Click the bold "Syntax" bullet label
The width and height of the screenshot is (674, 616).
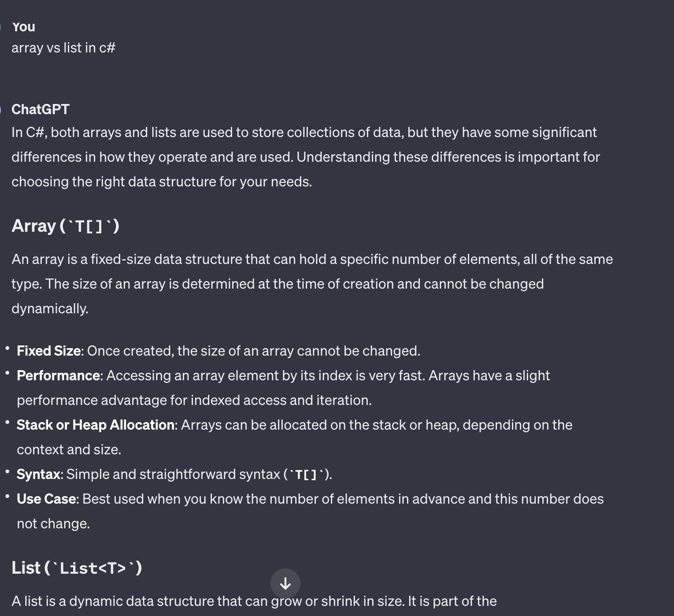point(39,474)
